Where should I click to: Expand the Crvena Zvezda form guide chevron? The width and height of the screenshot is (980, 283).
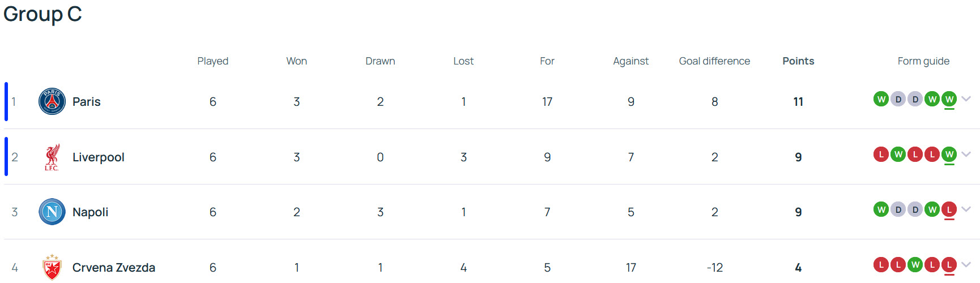point(966,264)
